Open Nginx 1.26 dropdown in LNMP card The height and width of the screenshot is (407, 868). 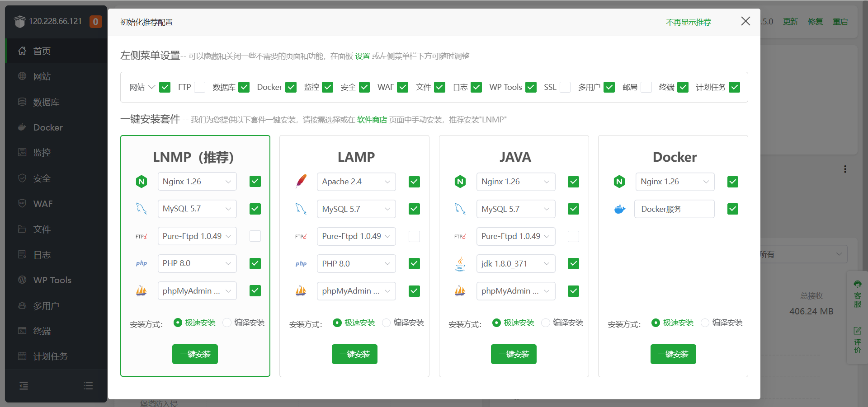point(197,182)
